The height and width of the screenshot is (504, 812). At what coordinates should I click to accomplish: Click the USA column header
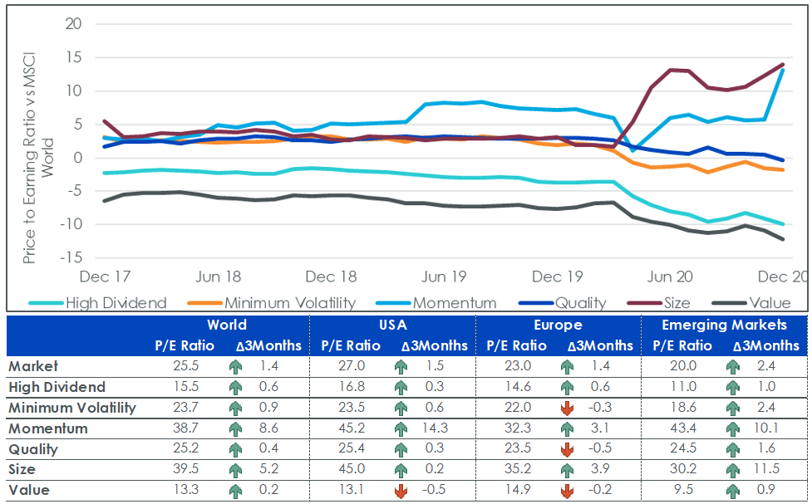(x=392, y=325)
